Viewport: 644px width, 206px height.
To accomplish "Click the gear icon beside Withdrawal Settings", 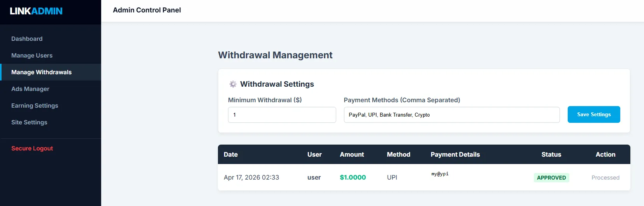I will 233,84.
